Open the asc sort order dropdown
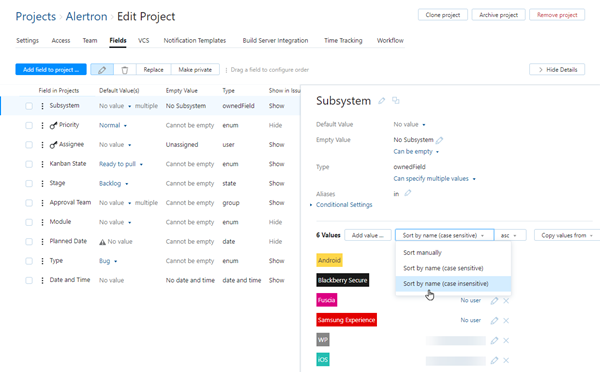 510,235
